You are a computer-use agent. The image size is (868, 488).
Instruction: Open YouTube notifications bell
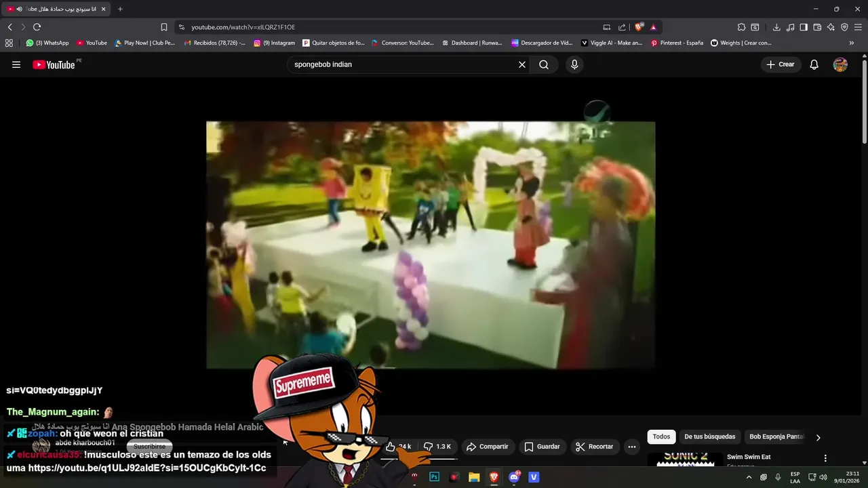(814, 64)
